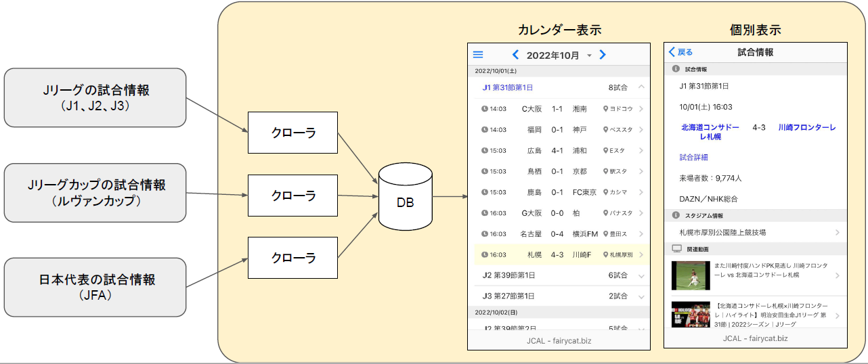Select the Jリーグの試合情報 source box
The image size is (868, 364).
[x=95, y=97]
